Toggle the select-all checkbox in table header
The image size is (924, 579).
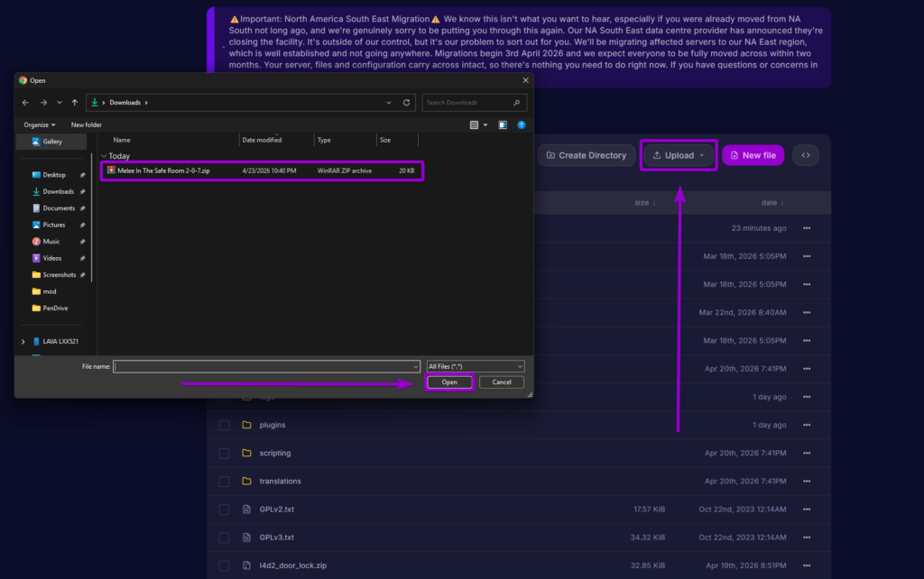click(x=224, y=202)
